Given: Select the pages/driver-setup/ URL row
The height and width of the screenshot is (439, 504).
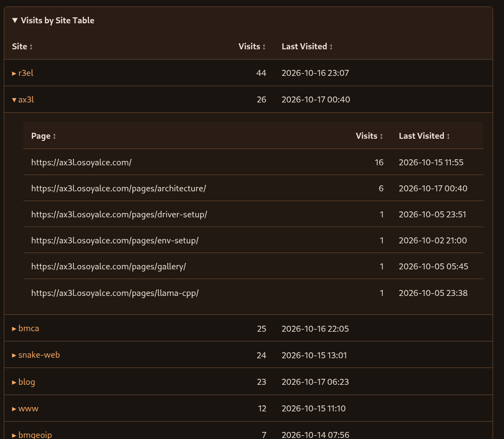Looking at the screenshot, I should click(x=253, y=214).
